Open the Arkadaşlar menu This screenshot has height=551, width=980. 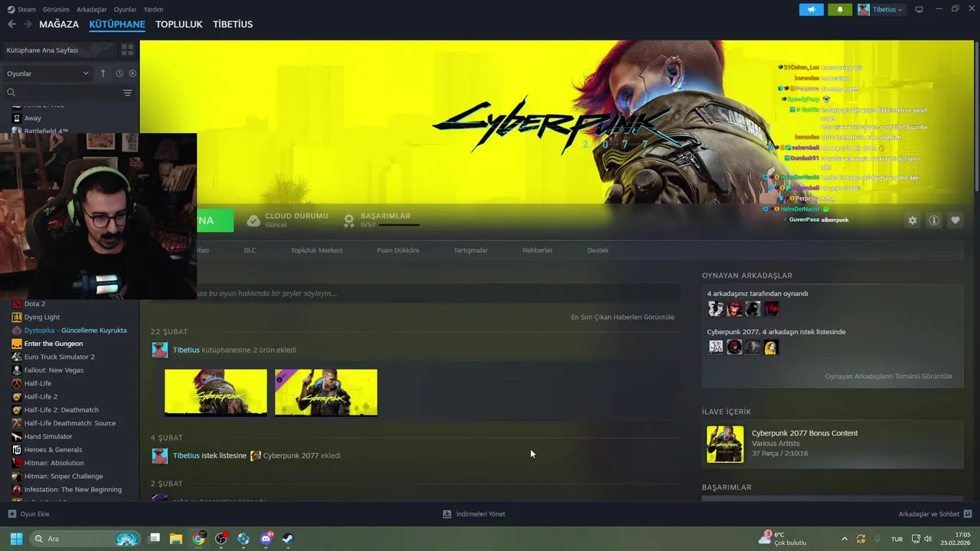[x=92, y=9]
